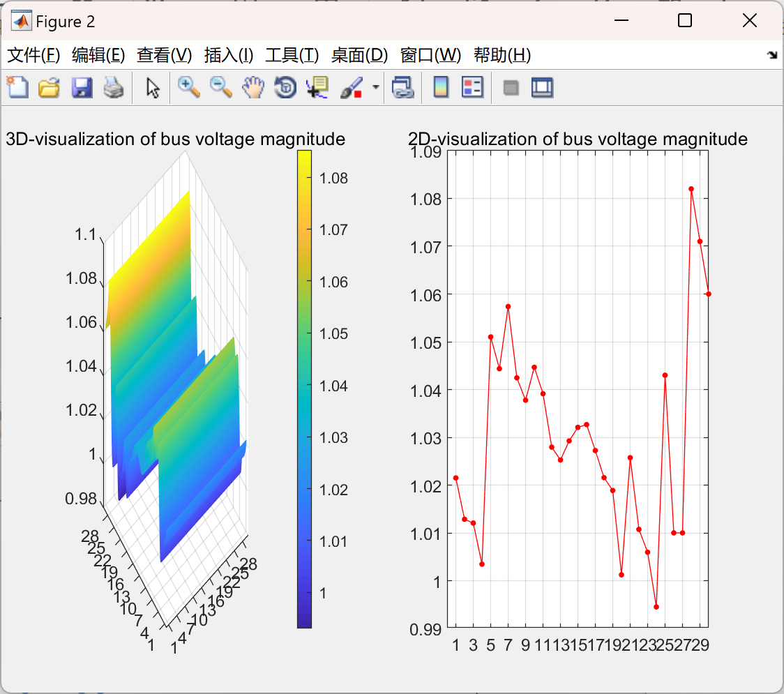Create a new figure window
Image resolution: width=784 pixels, height=694 pixels.
[17, 86]
